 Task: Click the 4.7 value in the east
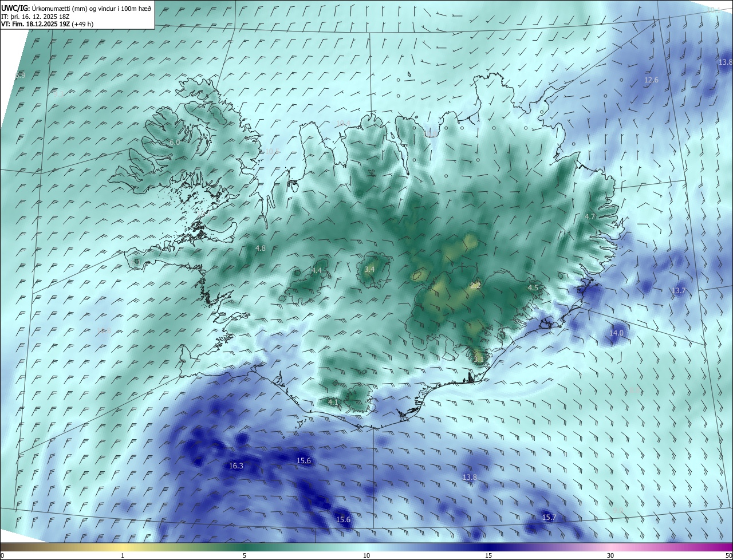(x=590, y=216)
